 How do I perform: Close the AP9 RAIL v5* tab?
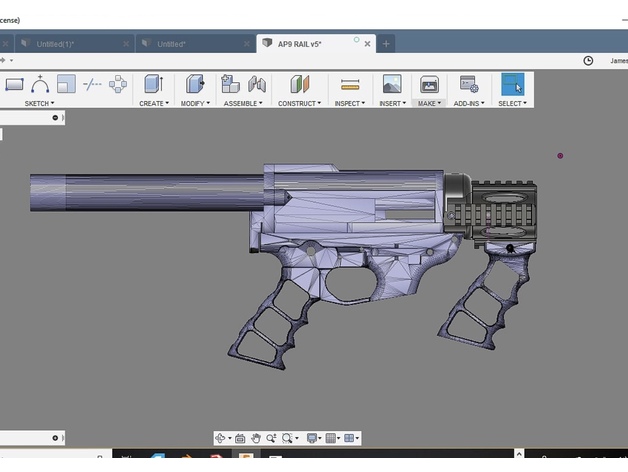pyautogui.click(x=368, y=44)
